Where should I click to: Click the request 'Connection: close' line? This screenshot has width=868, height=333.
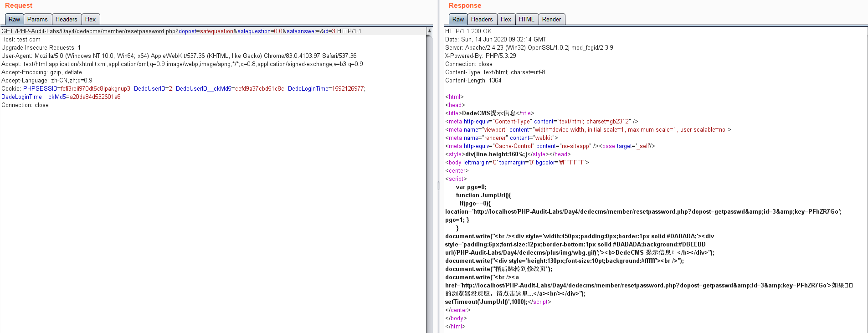[25, 105]
